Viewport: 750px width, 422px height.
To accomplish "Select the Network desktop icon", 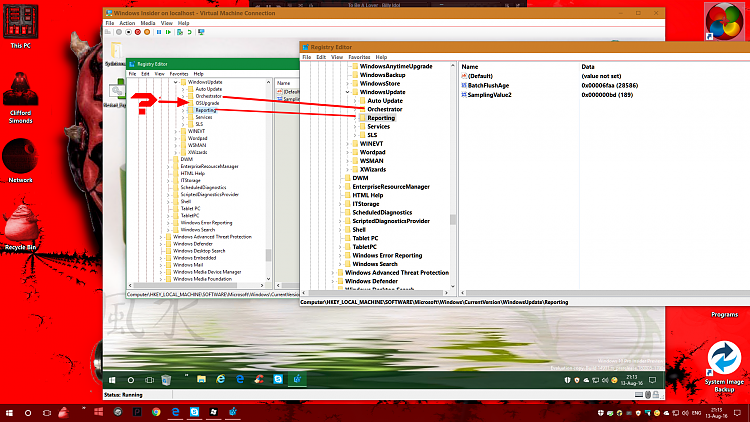I will tap(20, 161).
